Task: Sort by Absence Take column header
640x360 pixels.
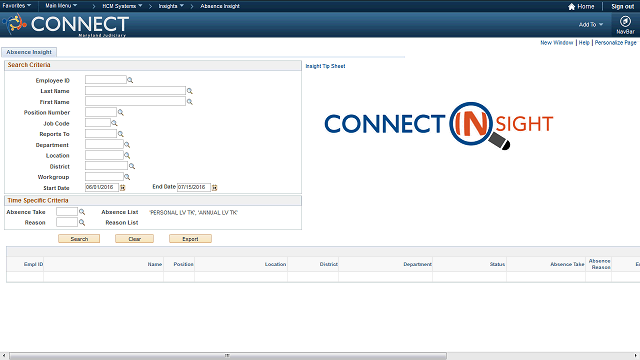Action: point(567,264)
